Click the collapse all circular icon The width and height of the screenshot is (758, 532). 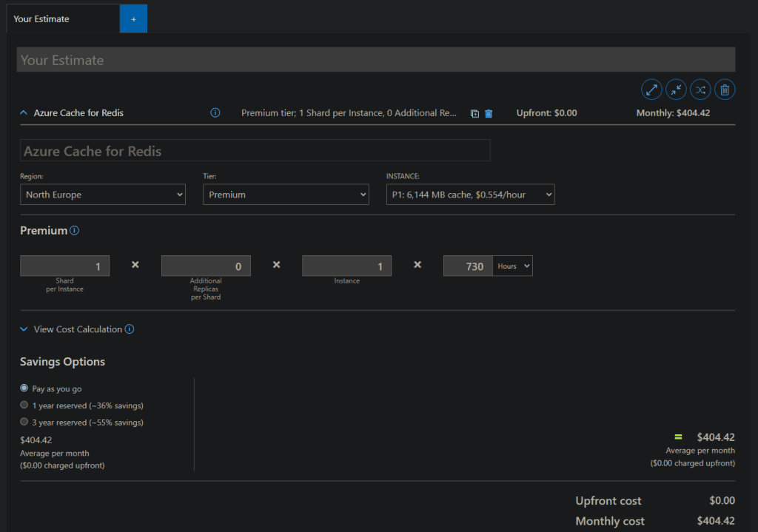pos(676,90)
